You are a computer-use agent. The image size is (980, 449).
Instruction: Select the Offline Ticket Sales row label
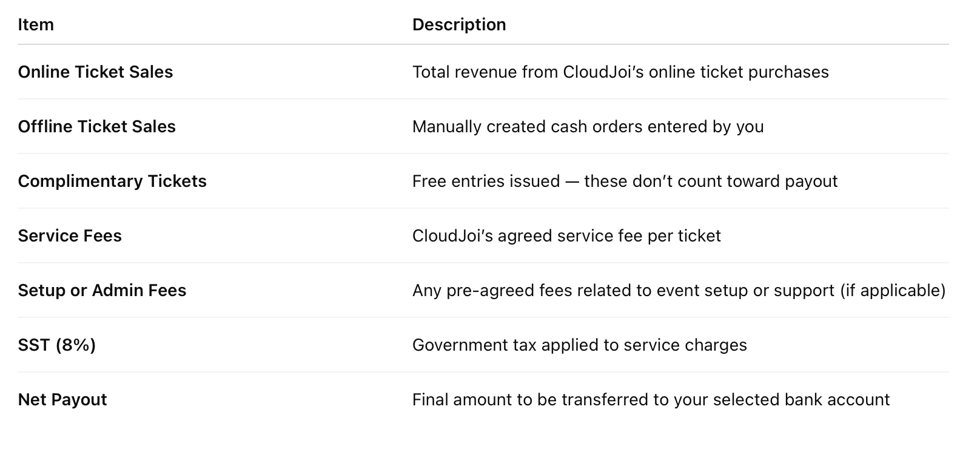click(x=96, y=127)
